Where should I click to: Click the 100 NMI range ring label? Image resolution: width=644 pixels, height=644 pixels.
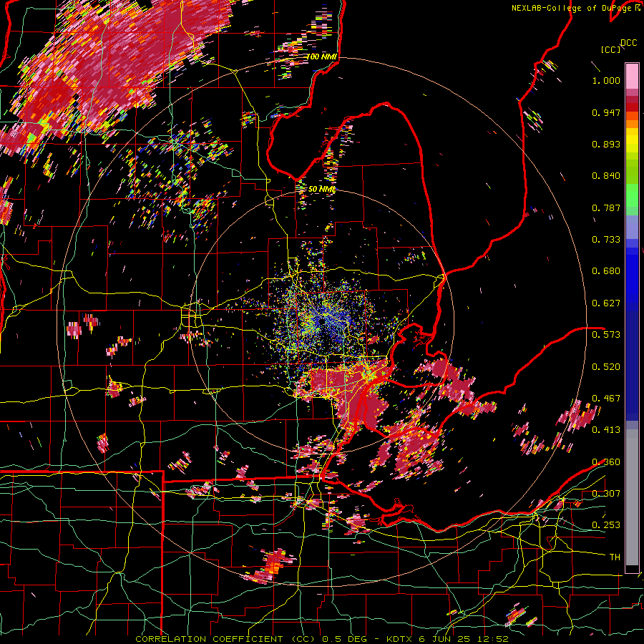click(x=321, y=57)
